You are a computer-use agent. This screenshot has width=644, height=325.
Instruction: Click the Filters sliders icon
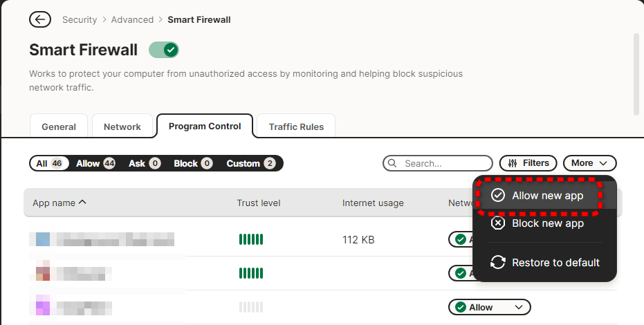(x=513, y=163)
